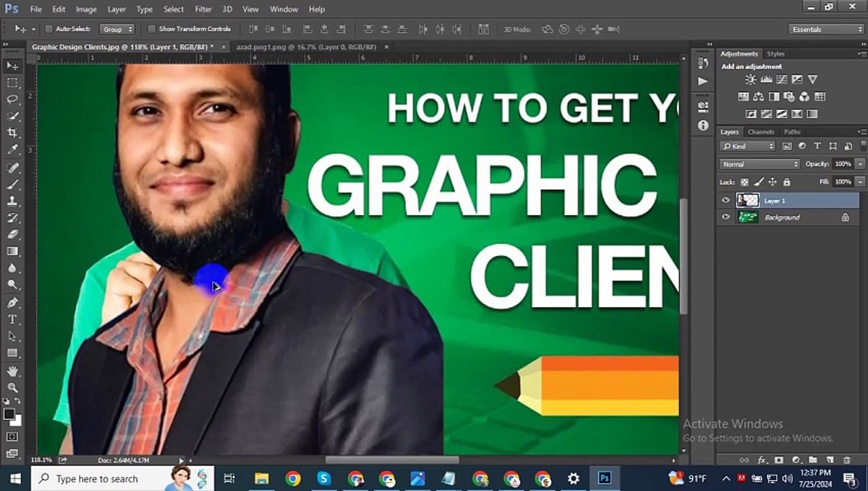
Task: Select the Brush tool
Action: (x=12, y=185)
